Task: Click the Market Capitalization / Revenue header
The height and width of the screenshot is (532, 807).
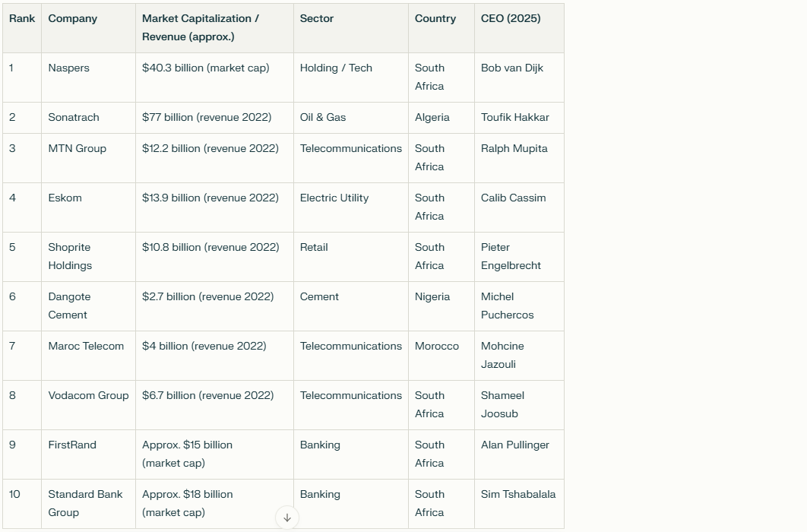Action: (x=201, y=27)
